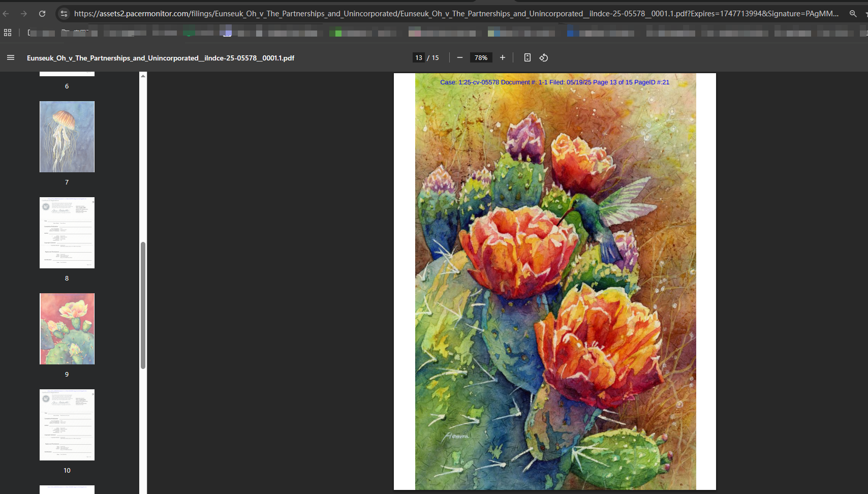Image resolution: width=868 pixels, height=494 pixels.
Task: Click the fit to page icon
Action: click(x=528, y=58)
